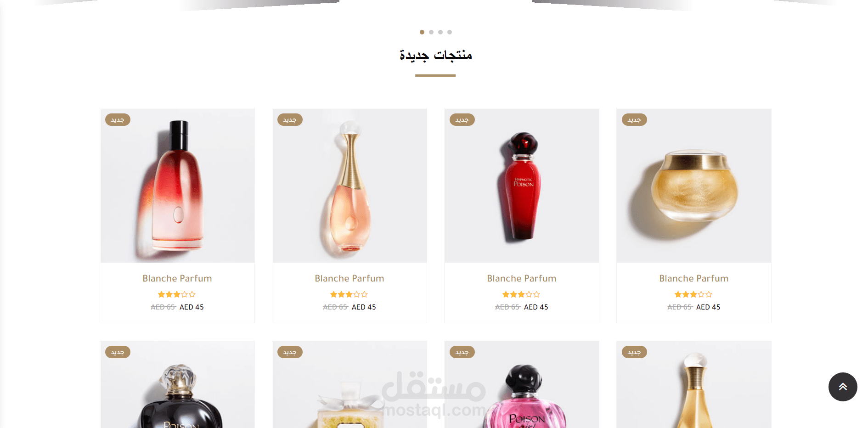Open the red gradient perfume bottle image
This screenshot has width=868, height=428.
[177, 186]
